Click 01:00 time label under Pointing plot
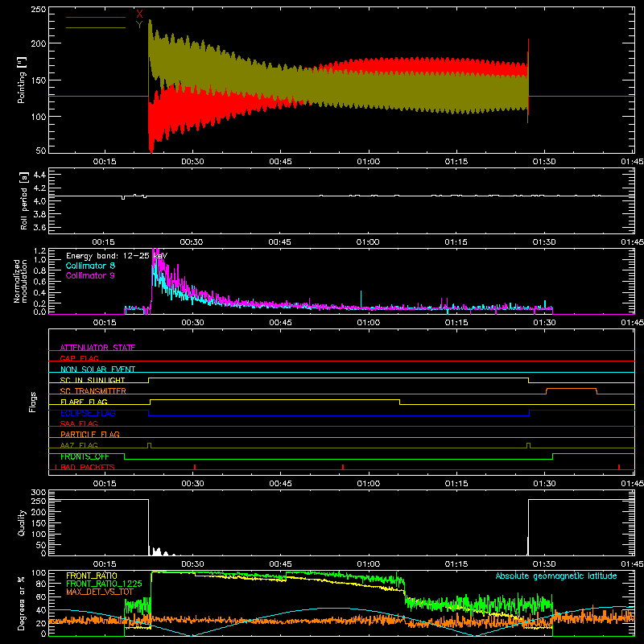Image resolution: width=644 pixels, height=644 pixels. (x=369, y=162)
